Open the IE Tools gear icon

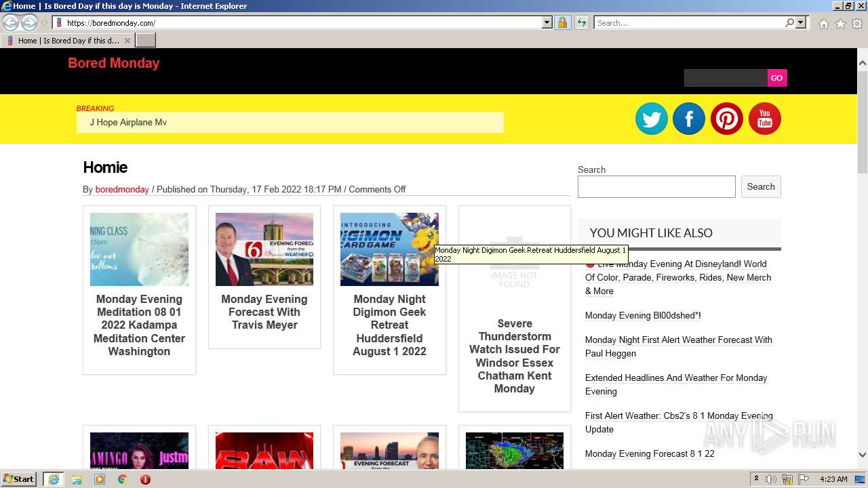tap(857, 24)
